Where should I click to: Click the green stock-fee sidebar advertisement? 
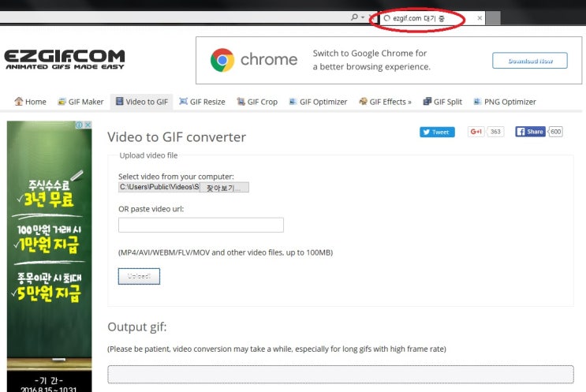[x=50, y=256]
